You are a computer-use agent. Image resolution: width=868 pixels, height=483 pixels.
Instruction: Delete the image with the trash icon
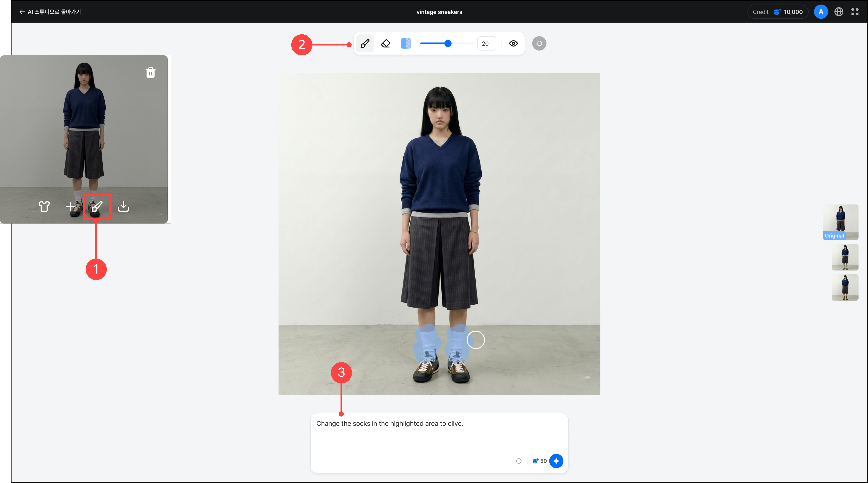(150, 73)
